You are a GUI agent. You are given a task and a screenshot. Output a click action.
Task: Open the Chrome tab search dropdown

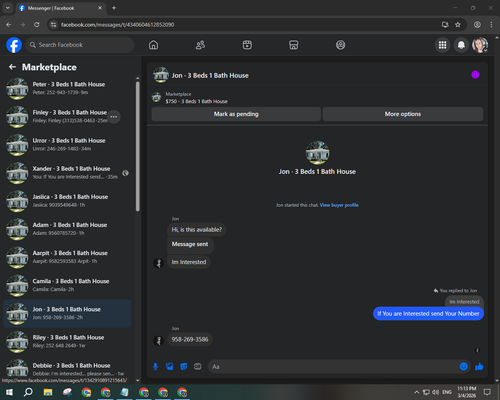7,8
